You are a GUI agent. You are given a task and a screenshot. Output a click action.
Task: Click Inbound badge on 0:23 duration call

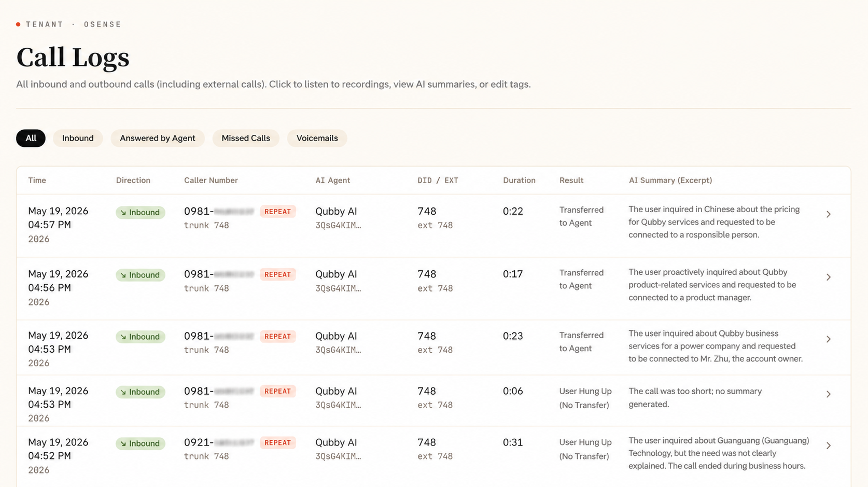[x=141, y=337]
